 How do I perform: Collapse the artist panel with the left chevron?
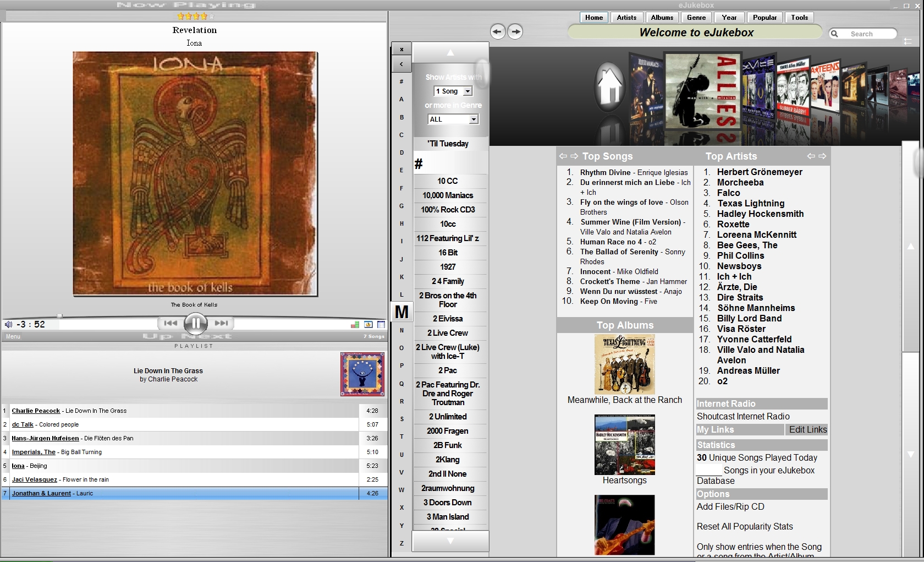[402, 64]
